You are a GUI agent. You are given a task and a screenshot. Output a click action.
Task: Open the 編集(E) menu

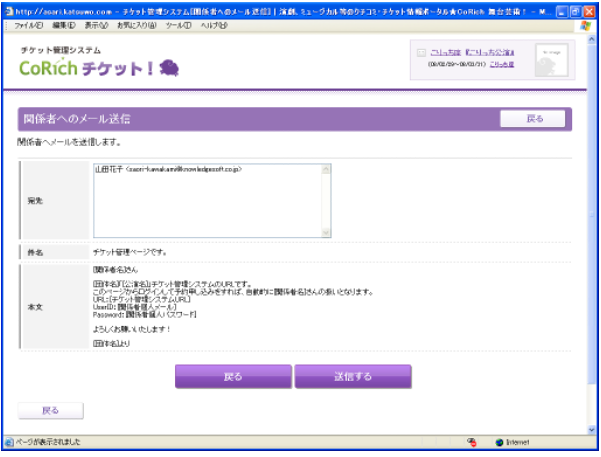64,25
